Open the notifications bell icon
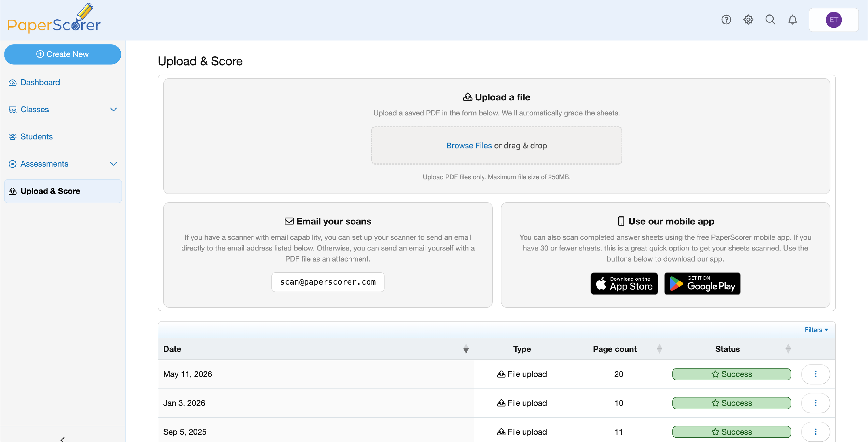The height and width of the screenshot is (442, 868). coord(792,20)
